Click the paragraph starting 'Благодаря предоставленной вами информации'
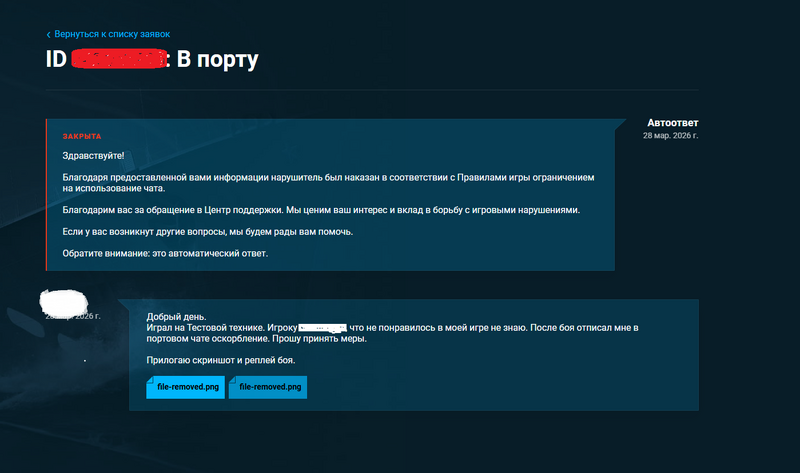This screenshot has height=473, width=800. [328, 183]
